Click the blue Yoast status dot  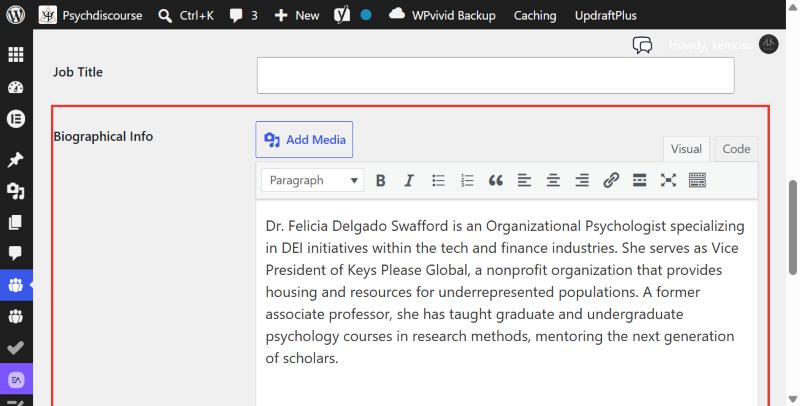point(366,15)
